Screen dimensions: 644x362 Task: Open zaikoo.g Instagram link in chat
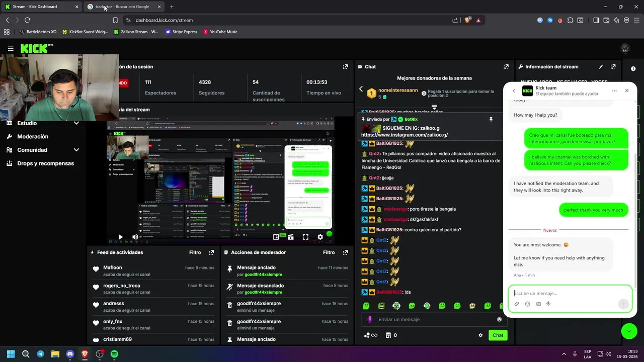point(405,135)
